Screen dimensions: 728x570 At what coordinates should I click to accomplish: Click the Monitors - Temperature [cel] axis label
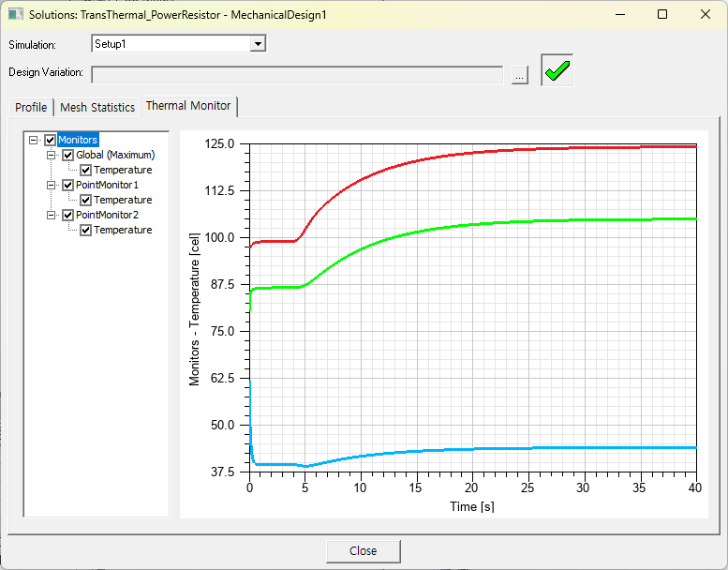[x=194, y=309]
